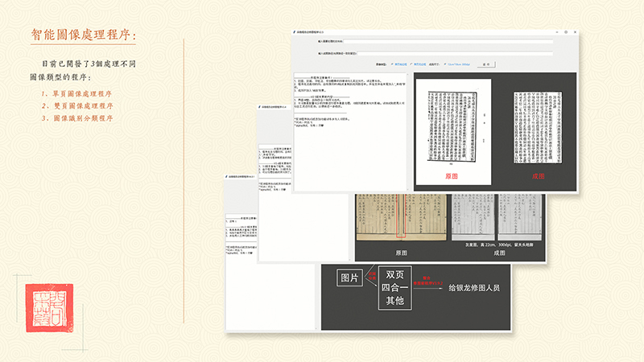Maximize the front image processing window
The image size is (644, 362).
click(566, 32)
